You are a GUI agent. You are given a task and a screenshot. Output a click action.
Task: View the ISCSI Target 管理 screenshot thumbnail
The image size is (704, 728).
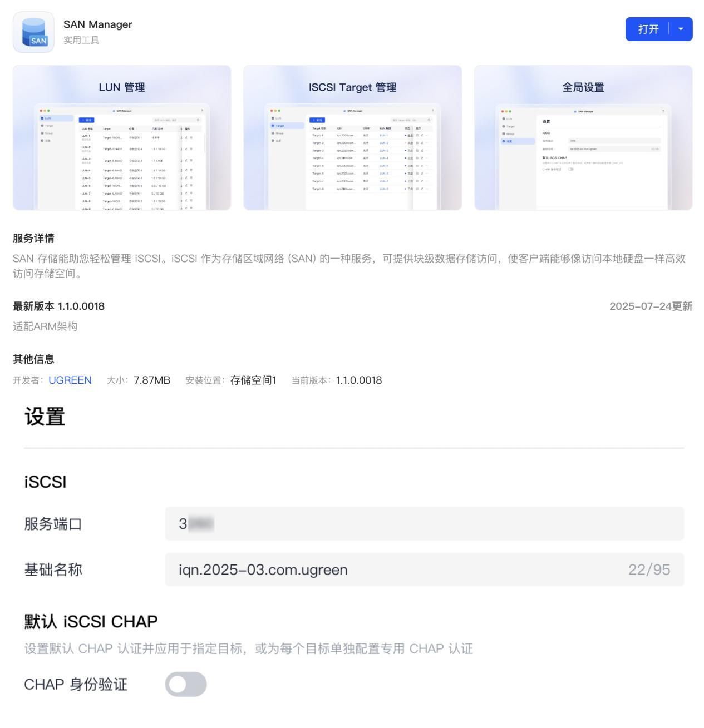click(x=352, y=137)
